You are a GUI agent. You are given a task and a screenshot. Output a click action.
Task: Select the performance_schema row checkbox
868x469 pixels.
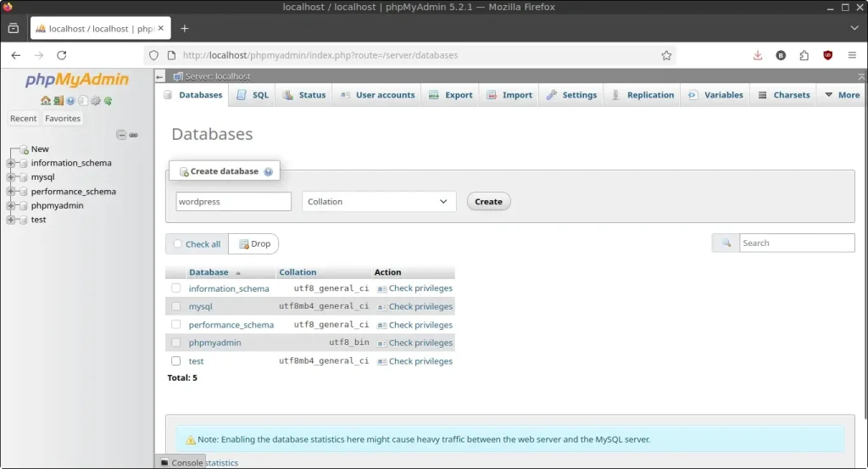[x=175, y=325]
